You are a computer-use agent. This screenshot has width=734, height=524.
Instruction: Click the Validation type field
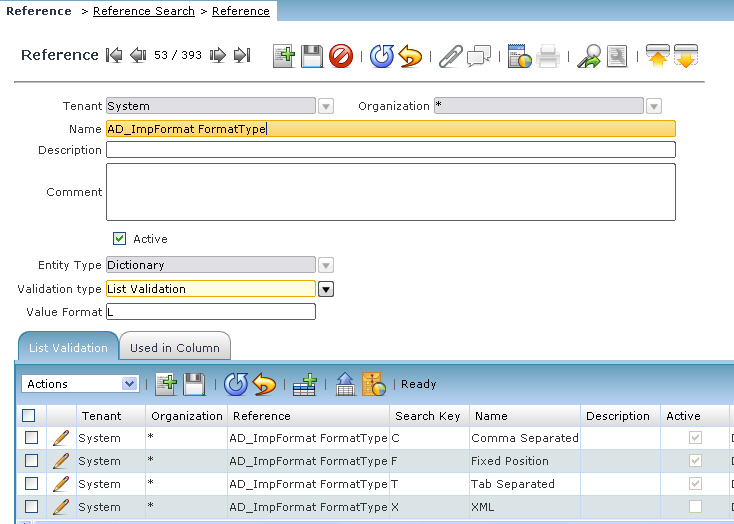pos(211,289)
